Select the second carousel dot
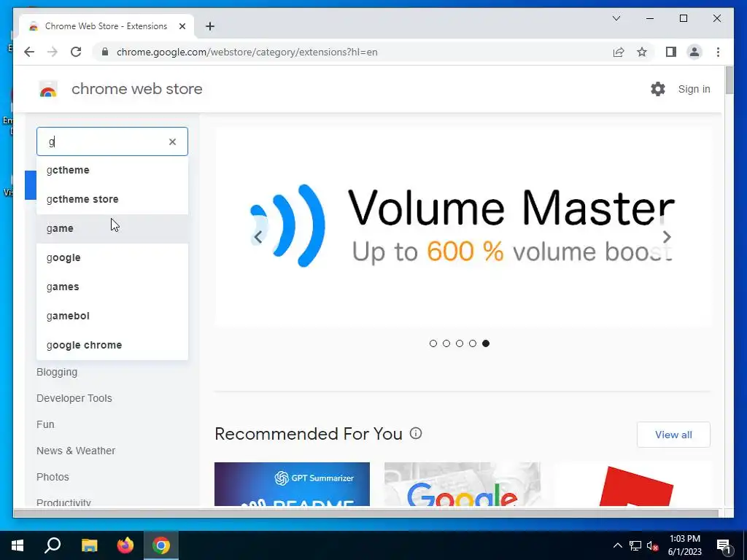The height and width of the screenshot is (560, 747). point(446,343)
